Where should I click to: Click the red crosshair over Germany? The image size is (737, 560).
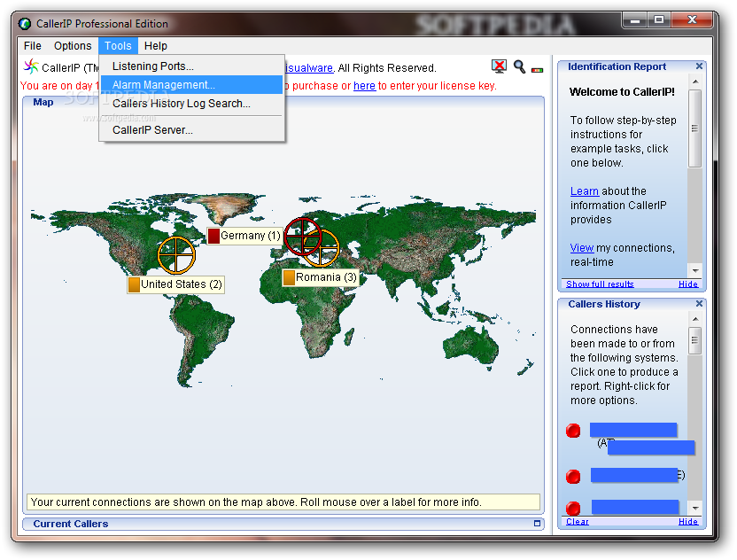point(303,237)
